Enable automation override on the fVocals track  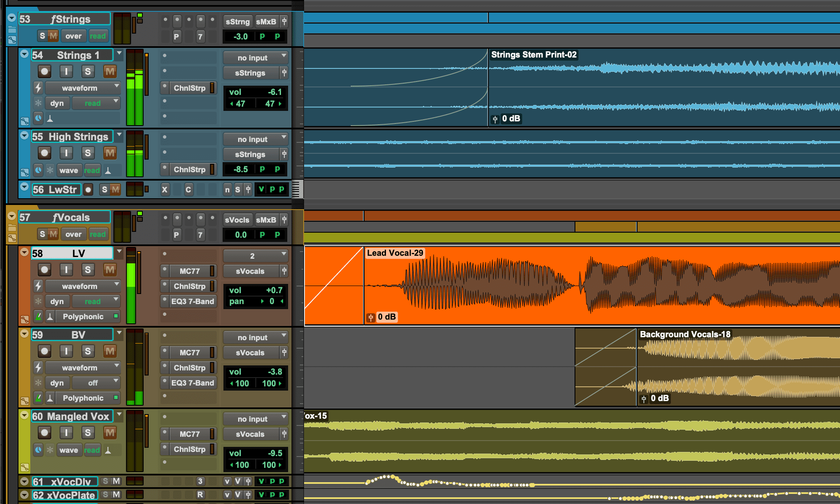tap(73, 234)
